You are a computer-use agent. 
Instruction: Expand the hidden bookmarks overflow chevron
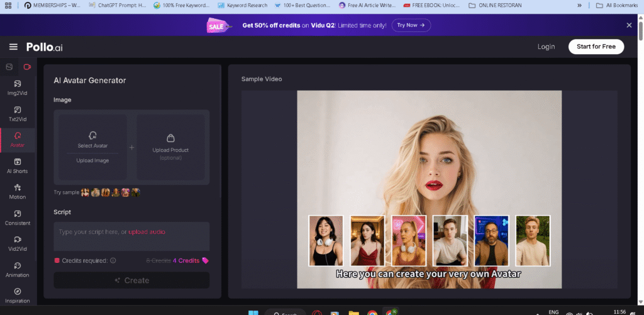pos(579,5)
